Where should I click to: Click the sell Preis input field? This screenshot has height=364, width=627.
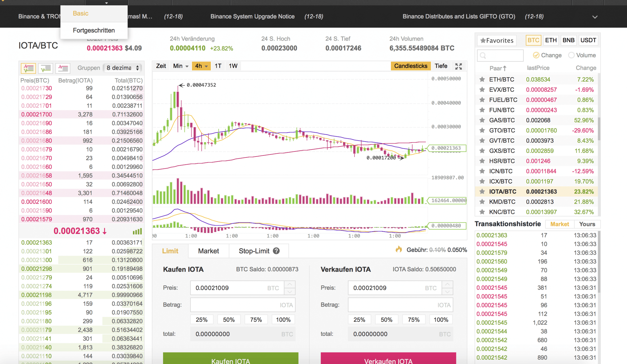(395, 288)
